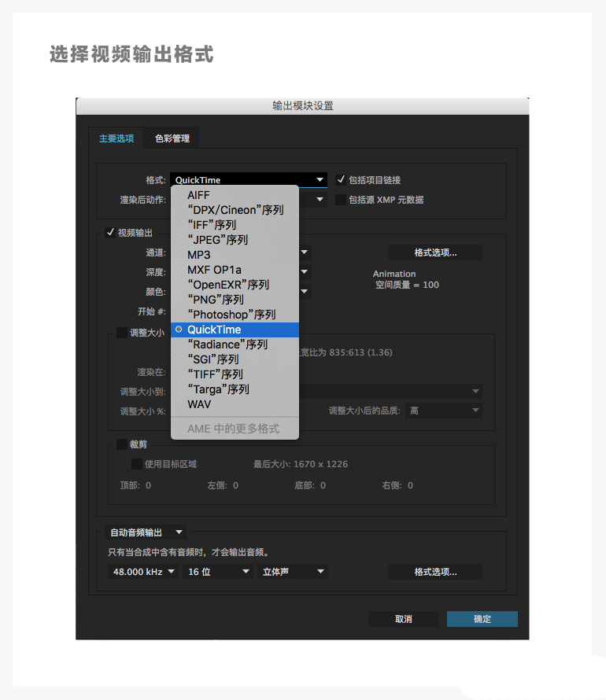Click the Animation codec label
The width and height of the screenshot is (606, 700).
pyautogui.click(x=394, y=274)
